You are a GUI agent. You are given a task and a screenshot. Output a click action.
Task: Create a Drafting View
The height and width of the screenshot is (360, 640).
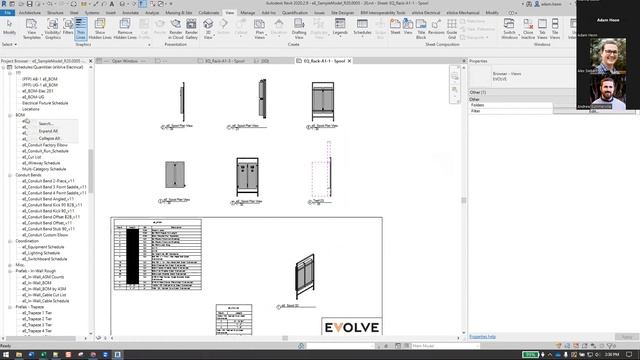coord(299,29)
